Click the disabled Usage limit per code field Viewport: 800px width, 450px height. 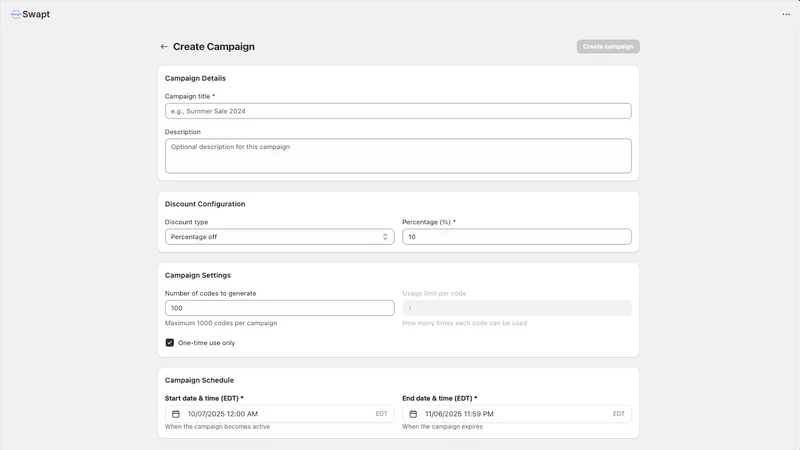(517, 308)
